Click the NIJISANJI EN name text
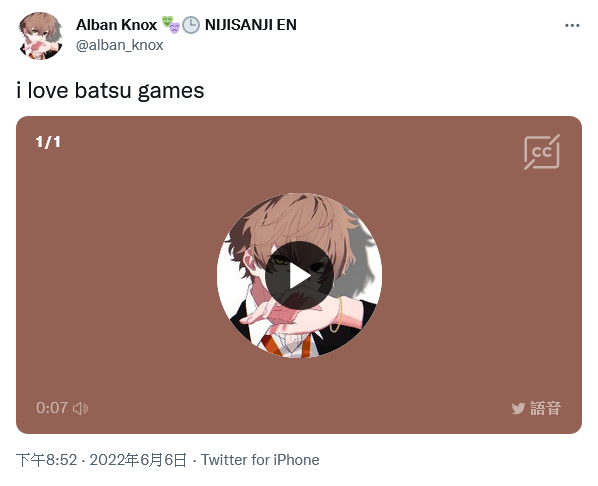Screen dimensions: 598x486 click(251, 25)
